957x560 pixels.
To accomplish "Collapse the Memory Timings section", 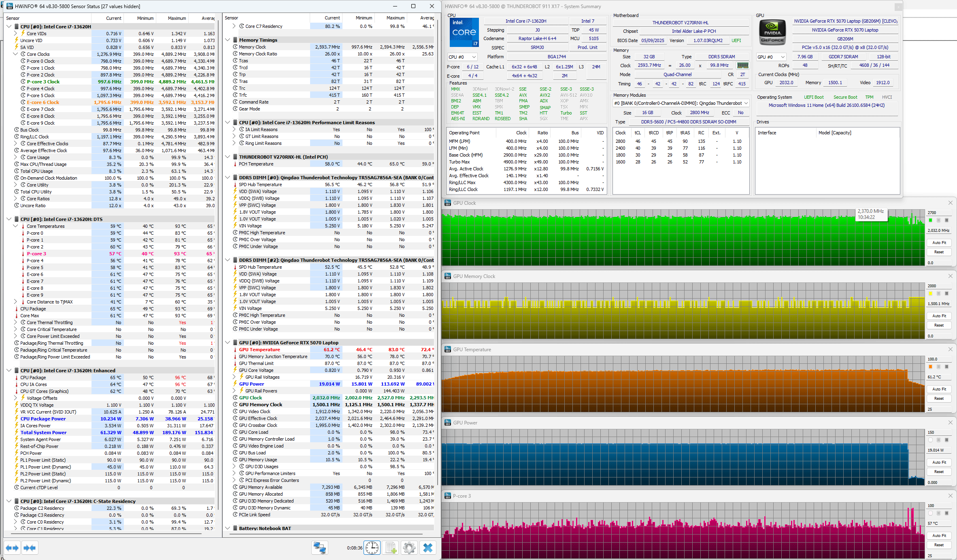I will tap(228, 40).
